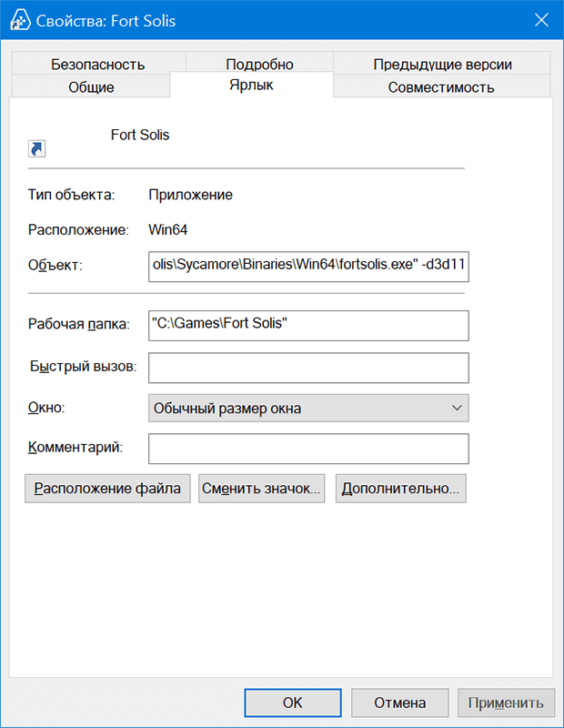Click the 'Приложение' object type text

[190, 195]
